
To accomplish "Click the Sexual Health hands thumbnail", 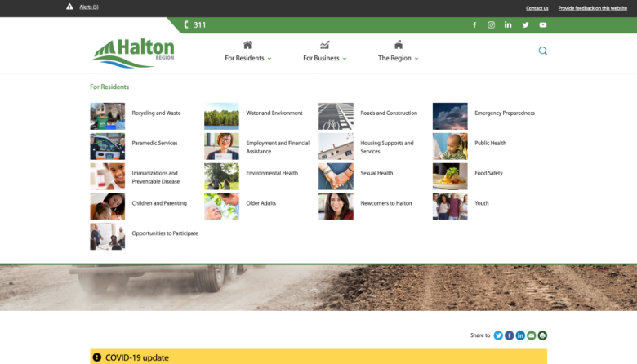I will [336, 176].
